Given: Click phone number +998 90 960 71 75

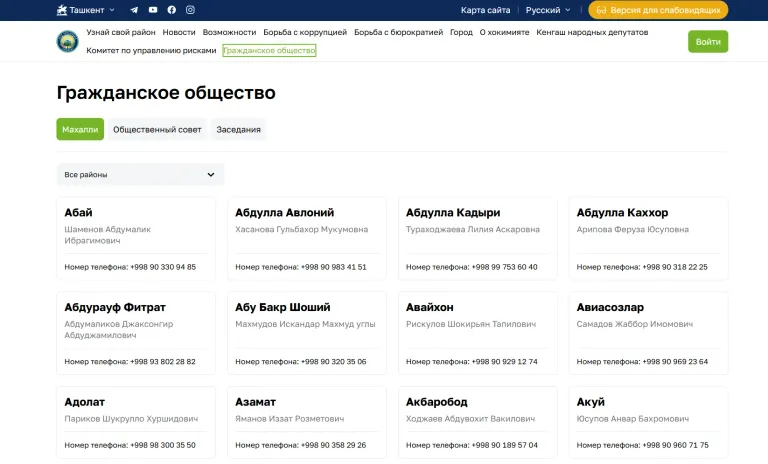Looking at the screenshot, I should coord(675,445).
